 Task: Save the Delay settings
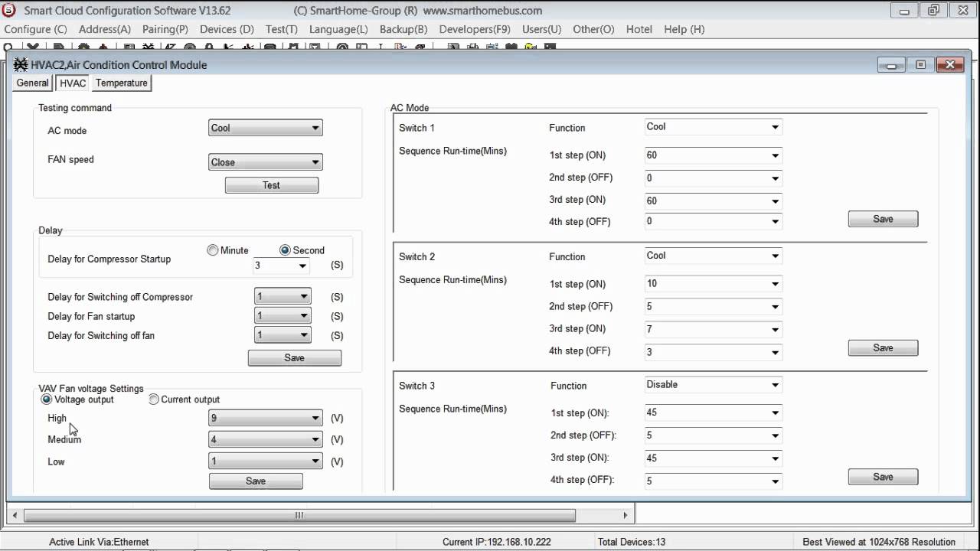click(x=295, y=358)
